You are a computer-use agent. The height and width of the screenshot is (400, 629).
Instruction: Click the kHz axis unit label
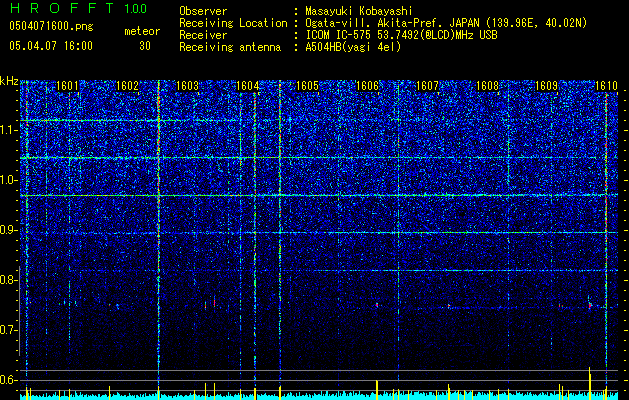click(x=9, y=81)
